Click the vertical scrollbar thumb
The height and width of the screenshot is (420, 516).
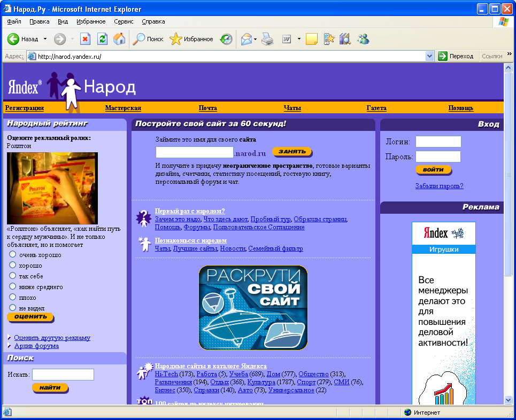pos(509,174)
